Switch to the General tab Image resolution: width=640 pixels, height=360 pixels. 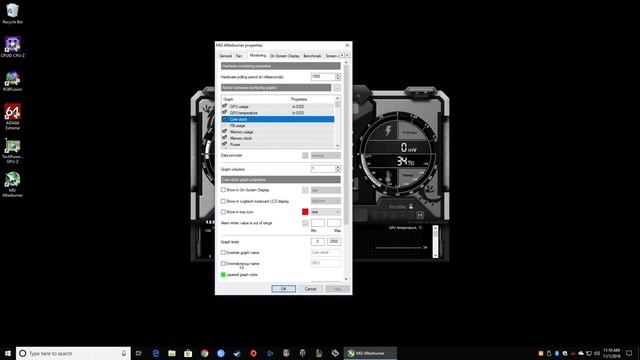(226, 56)
